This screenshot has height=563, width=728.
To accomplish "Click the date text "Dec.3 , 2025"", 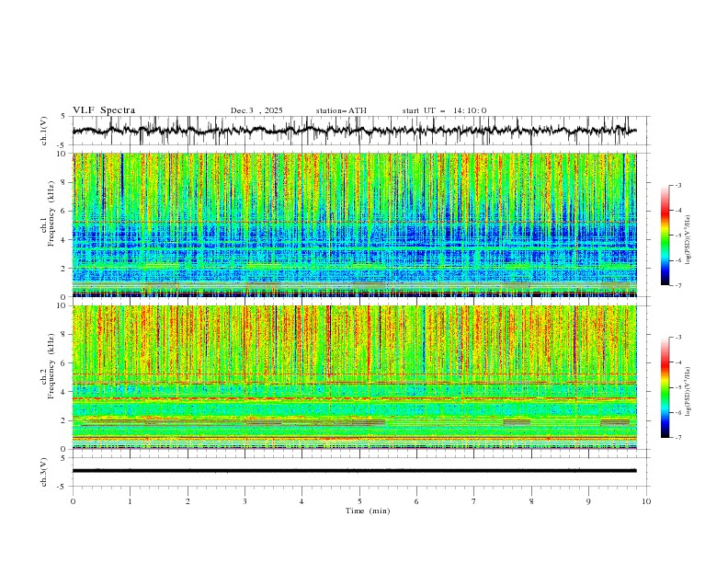I will tap(256, 110).
